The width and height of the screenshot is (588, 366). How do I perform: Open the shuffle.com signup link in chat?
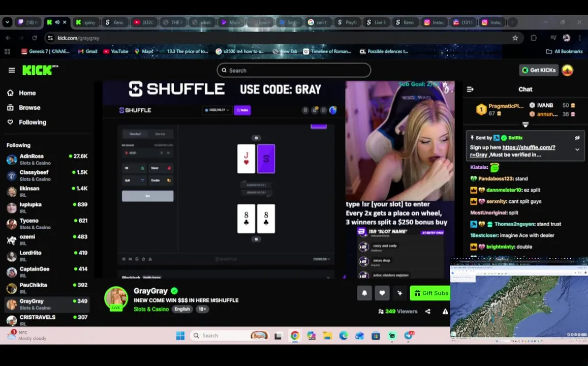[x=512, y=151]
